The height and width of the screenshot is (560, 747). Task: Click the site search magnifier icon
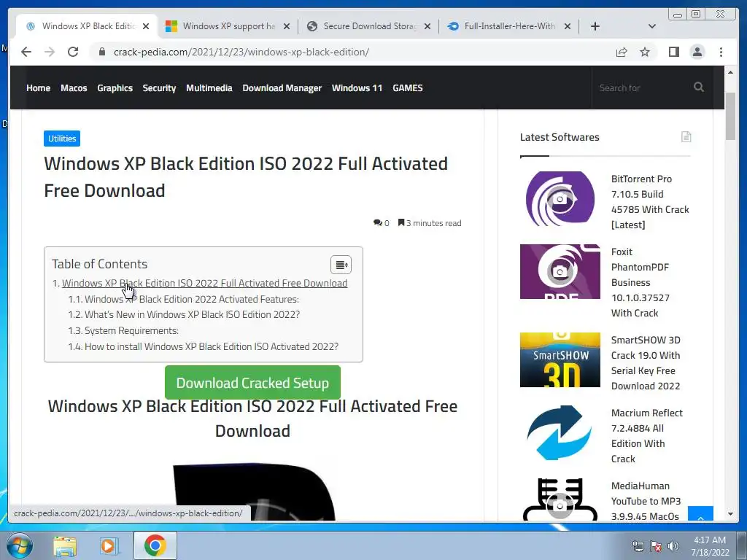point(698,87)
